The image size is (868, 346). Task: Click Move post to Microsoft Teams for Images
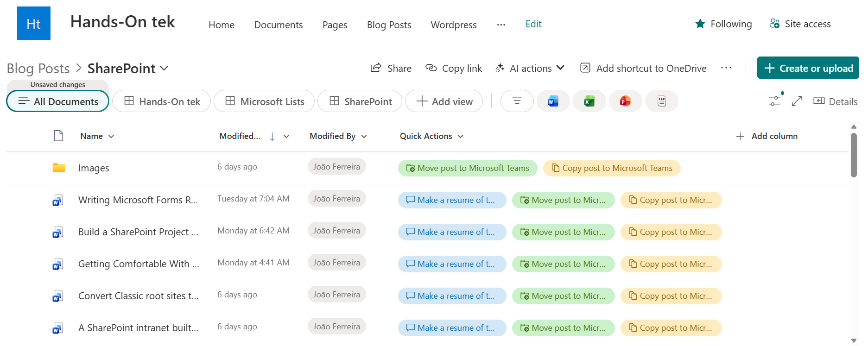[x=468, y=168]
